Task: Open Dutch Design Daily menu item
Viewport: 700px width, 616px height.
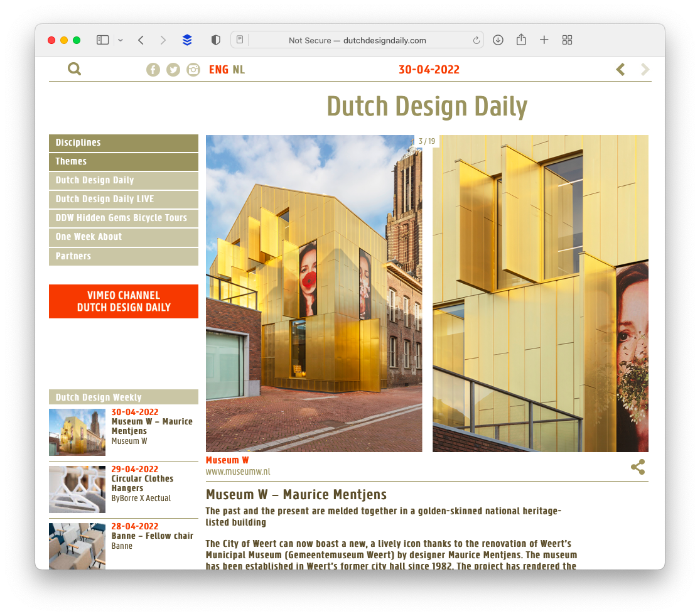Action: pos(124,180)
